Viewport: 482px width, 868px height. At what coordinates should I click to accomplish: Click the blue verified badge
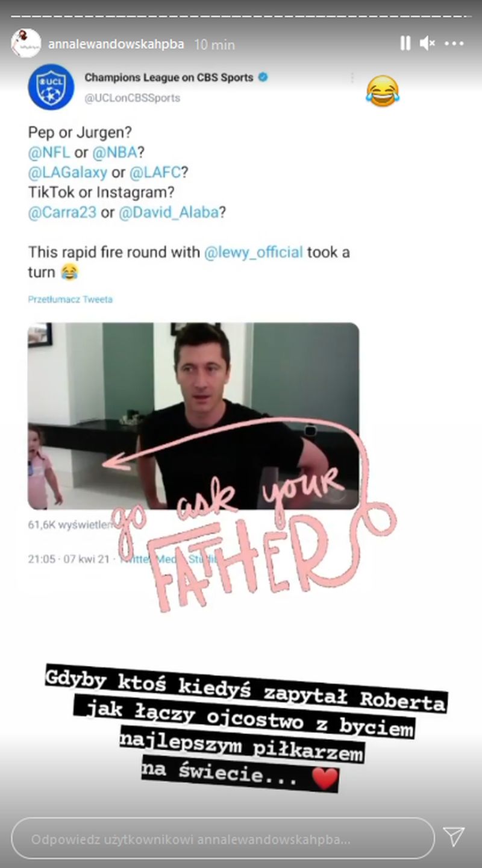coord(263,77)
